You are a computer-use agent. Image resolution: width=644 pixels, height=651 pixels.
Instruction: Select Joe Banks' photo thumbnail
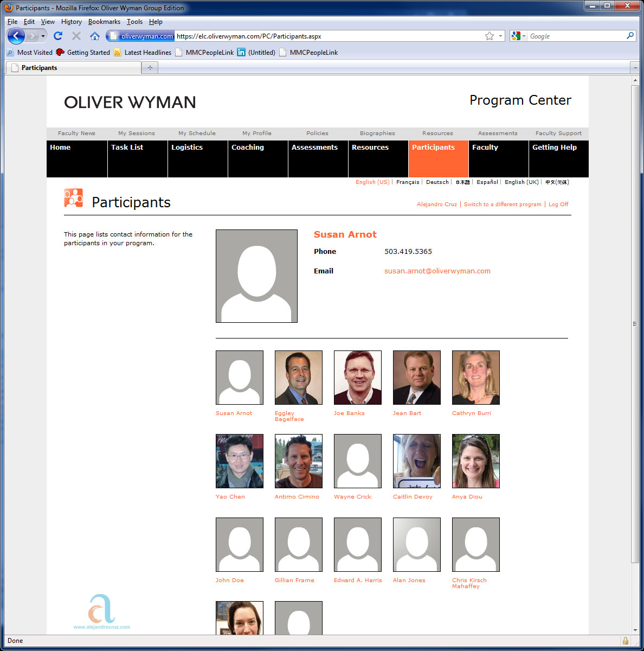(x=358, y=378)
